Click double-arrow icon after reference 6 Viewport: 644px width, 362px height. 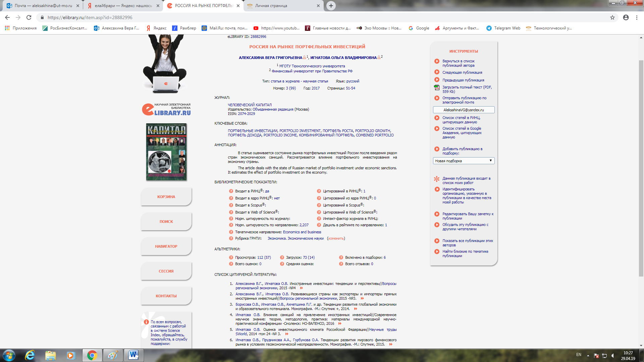[x=391, y=344]
